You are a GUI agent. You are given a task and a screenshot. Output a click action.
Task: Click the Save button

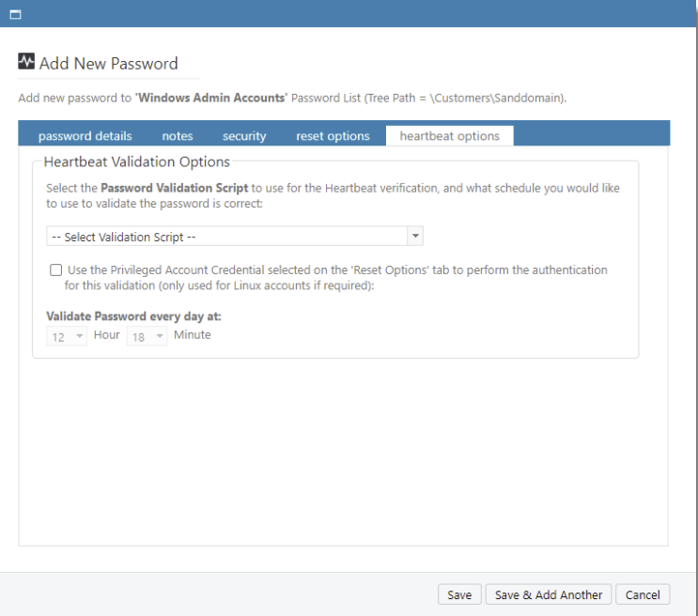[x=459, y=594]
